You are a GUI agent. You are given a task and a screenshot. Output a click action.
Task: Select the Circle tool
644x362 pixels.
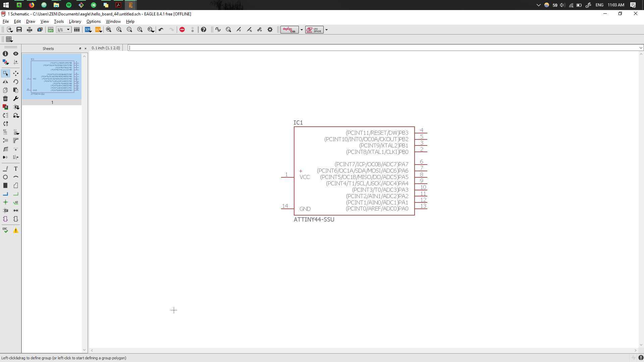coord(5,177)
